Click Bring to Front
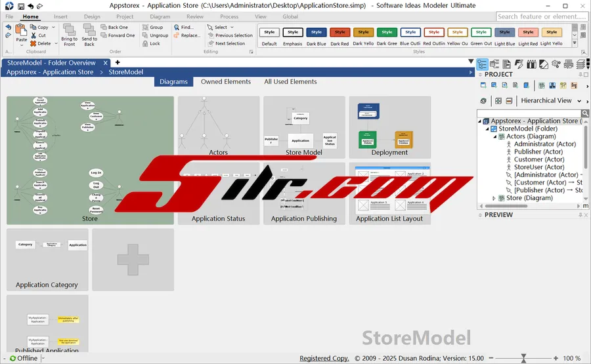The width and height of the screenshot is (591, 364). tap(70, 35)
